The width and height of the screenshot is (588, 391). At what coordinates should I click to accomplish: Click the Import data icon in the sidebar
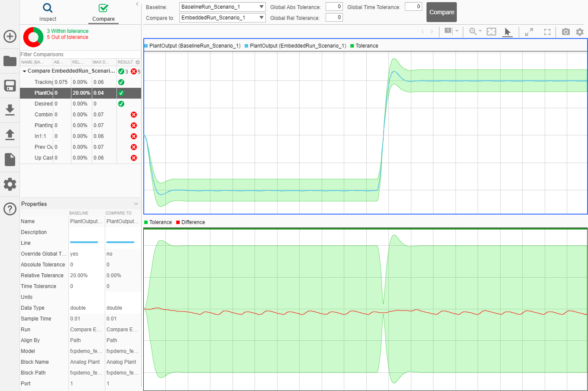click(10, 110)
